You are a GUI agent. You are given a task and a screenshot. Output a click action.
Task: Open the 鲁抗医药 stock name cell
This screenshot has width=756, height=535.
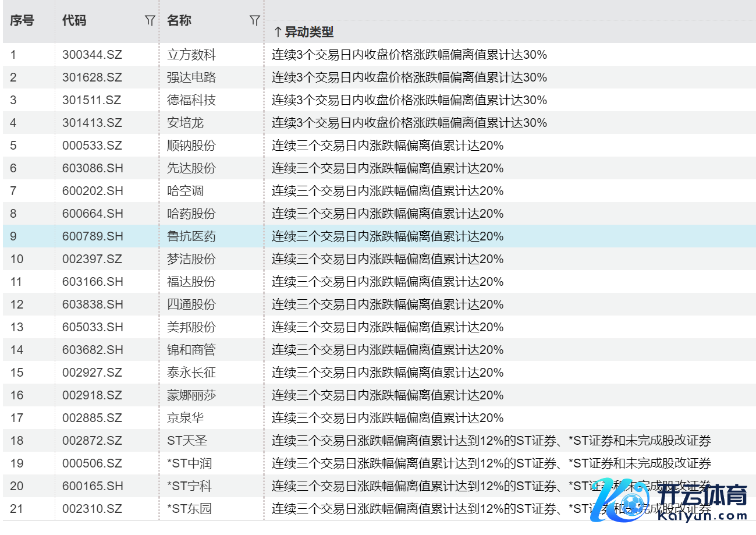pyautogui.click(x=191, y=236)
